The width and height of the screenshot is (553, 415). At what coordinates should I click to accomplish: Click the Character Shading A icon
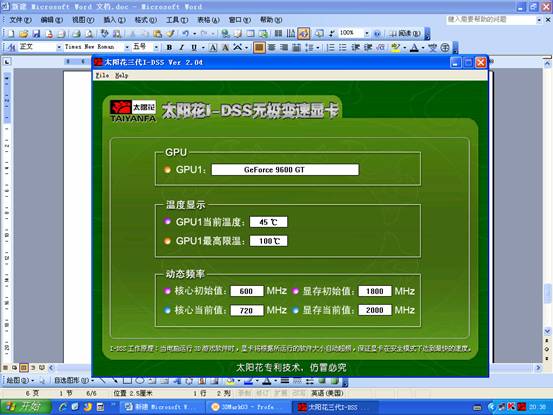click(x=225, y=47)
